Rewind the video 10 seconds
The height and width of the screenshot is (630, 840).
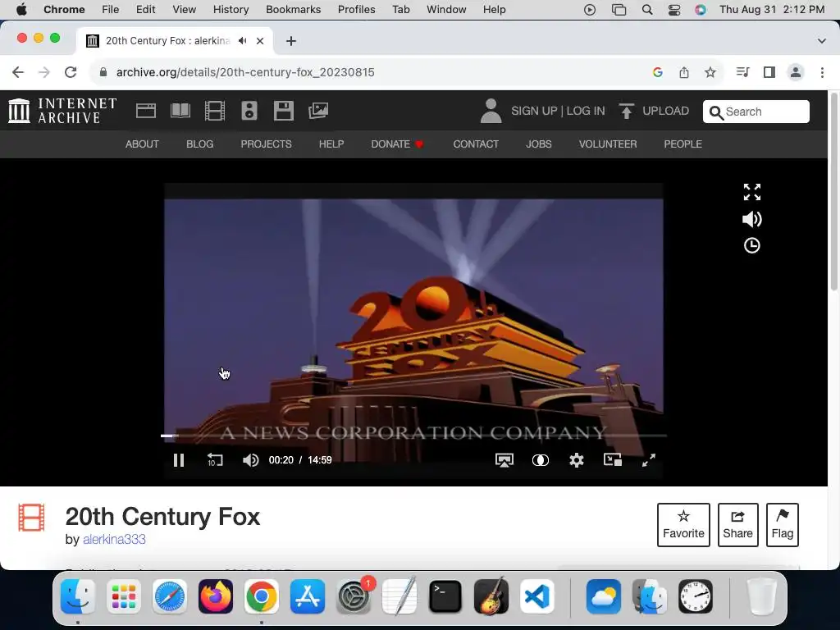(x=215, y=460)
